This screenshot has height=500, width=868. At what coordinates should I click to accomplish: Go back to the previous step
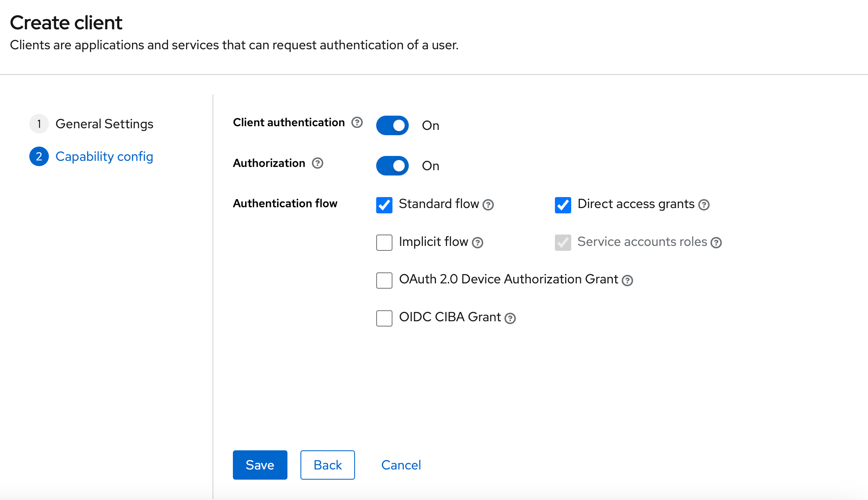tap(327, 465)
